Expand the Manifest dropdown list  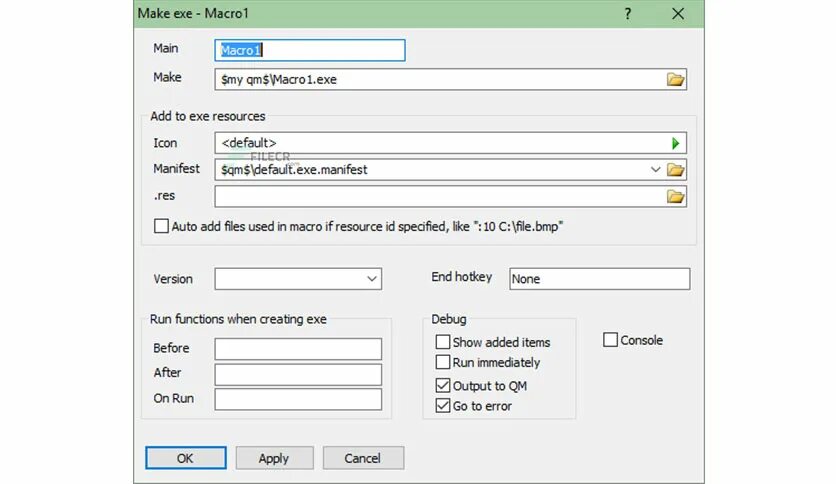(655, 170)
